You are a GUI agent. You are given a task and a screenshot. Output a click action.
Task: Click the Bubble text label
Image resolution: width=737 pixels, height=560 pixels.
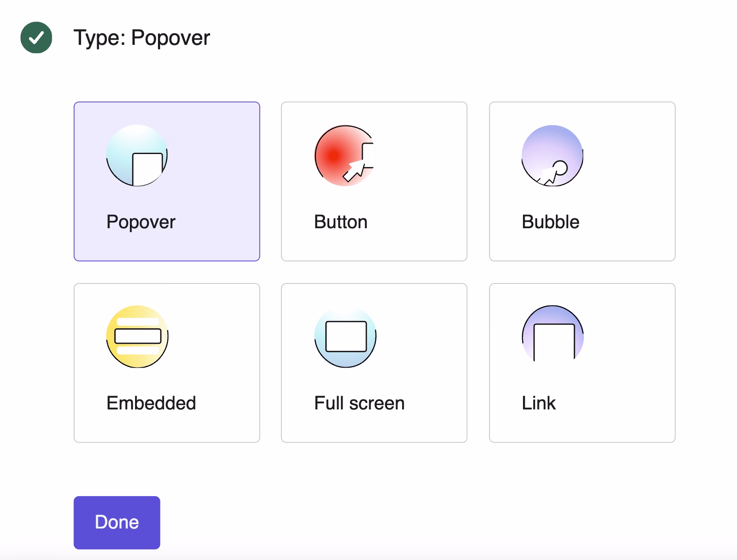(x=551, y=222)
